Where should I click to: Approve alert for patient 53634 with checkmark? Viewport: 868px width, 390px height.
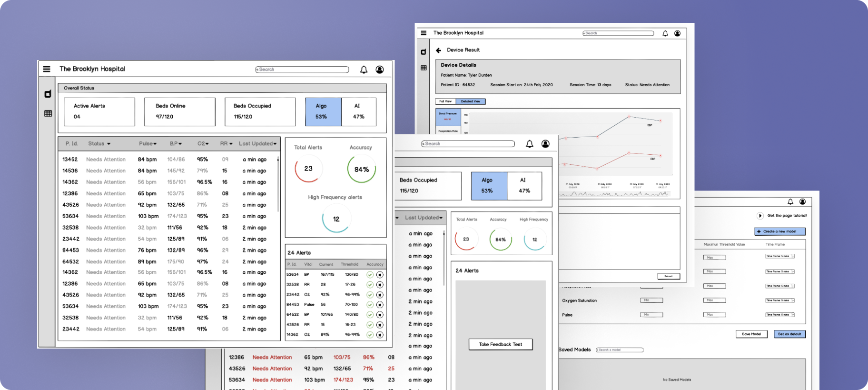point(370,275)
